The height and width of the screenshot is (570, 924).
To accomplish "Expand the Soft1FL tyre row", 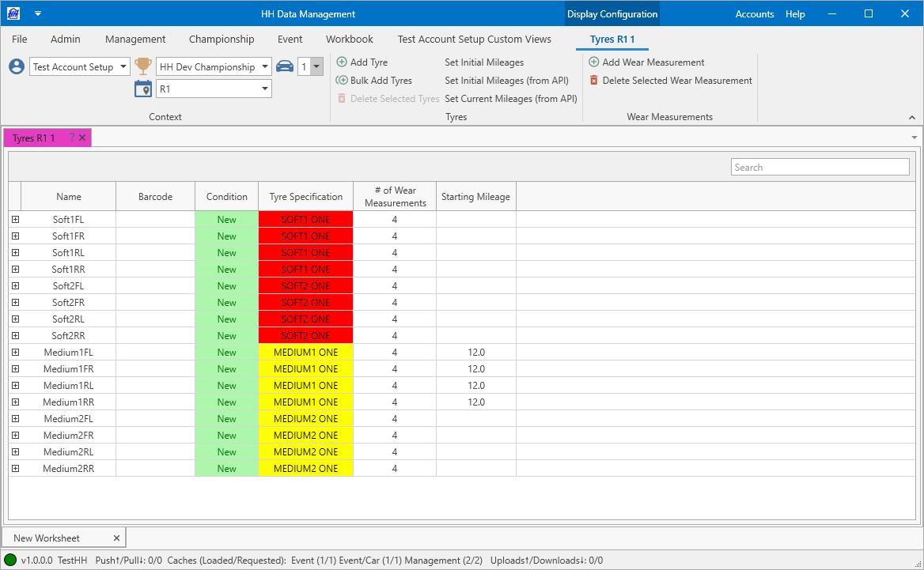I will [x=15, y=220].
